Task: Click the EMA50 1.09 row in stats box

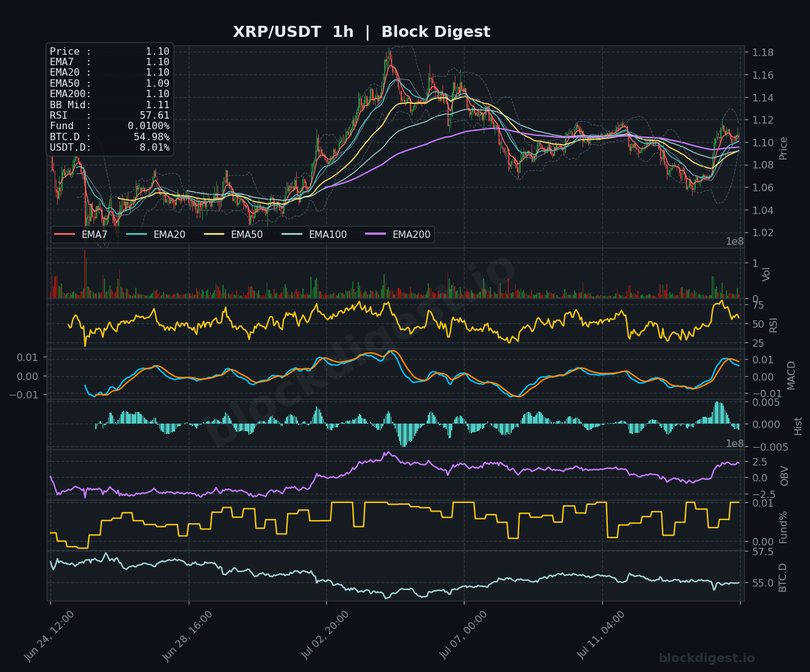Action: (109, 83)
